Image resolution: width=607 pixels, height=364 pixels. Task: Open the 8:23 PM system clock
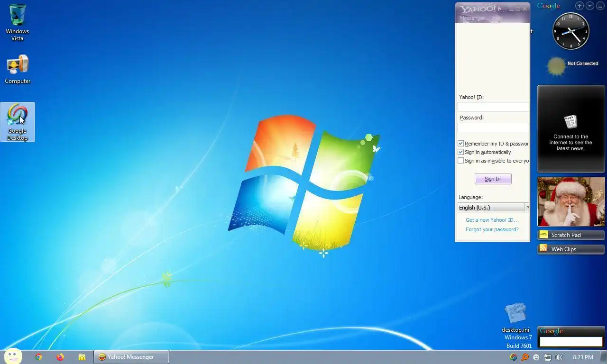coord(583,357)
